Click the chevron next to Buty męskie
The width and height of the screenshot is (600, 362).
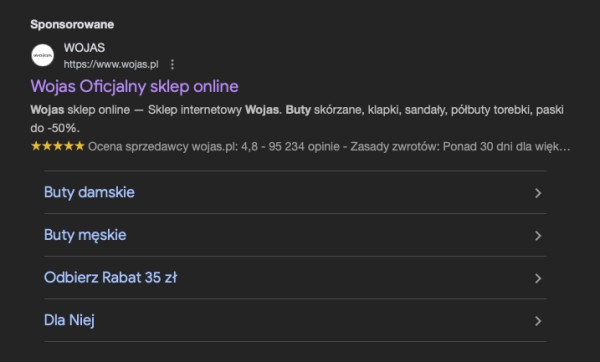pyautogui.click(x=538, y=236)
